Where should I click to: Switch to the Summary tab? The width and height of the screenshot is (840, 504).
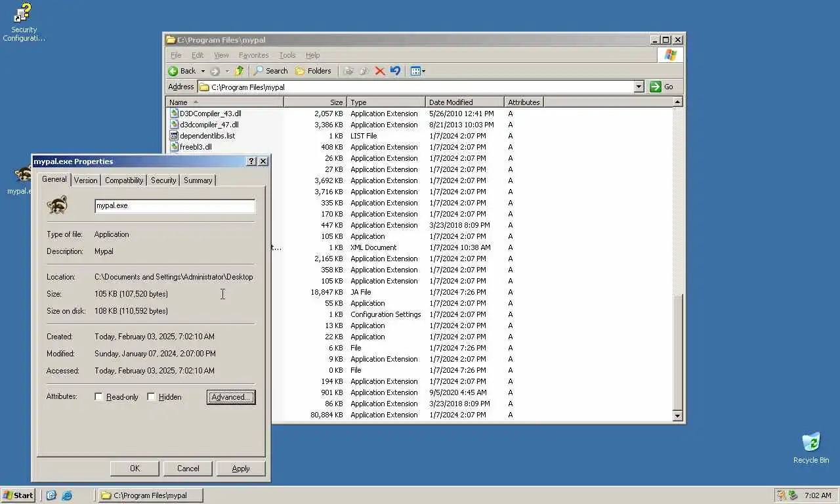coord(198,180)
